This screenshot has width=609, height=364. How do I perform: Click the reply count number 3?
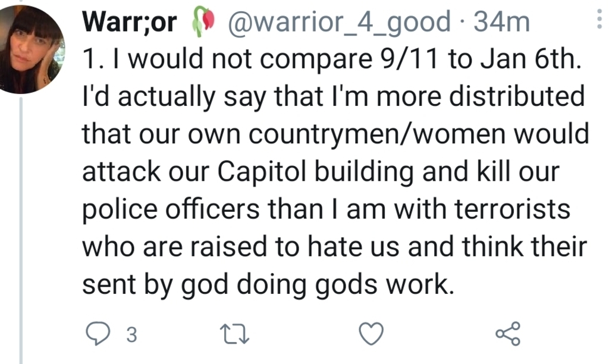point(132,335)
